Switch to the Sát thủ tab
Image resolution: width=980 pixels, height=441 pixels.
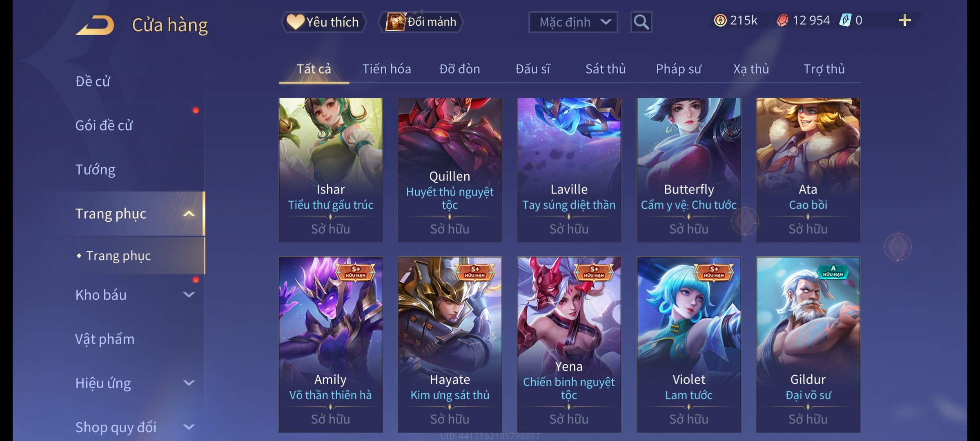tap(606, 69)
